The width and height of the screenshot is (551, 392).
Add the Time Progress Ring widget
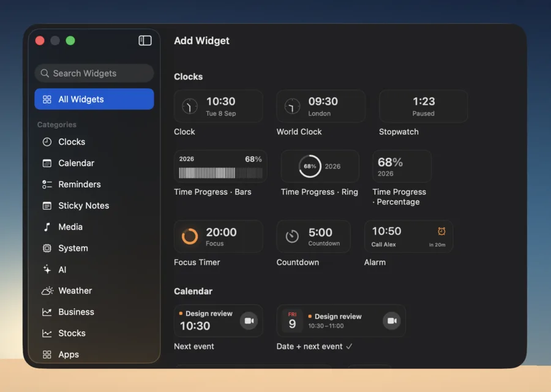pyautogui.click(x=320, y=166)
